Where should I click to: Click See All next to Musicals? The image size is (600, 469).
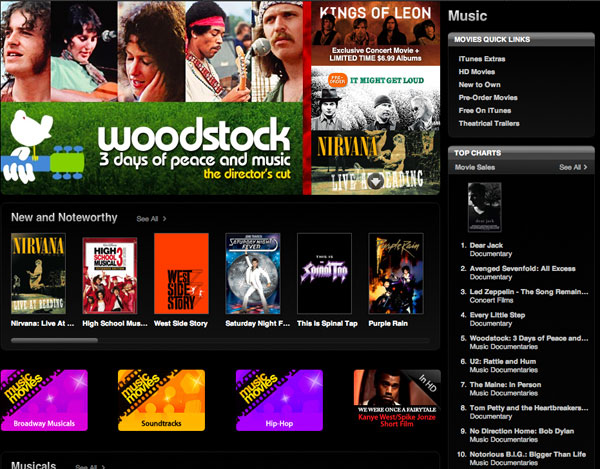tap(90, 466)
